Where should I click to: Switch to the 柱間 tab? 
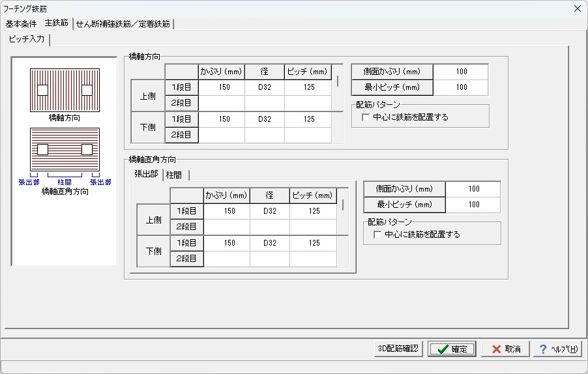174,175
